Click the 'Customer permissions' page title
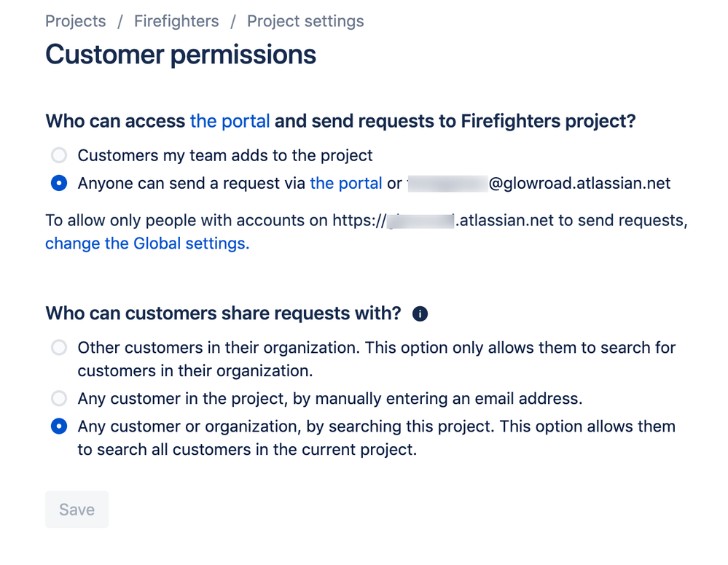The image size is (728, 565). [x=180, y=54]
